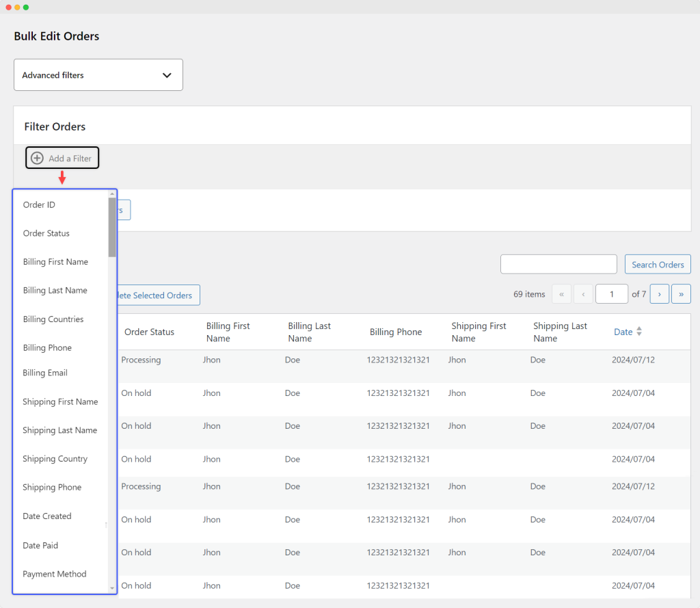This screenshot has width=700, height=608.
Task: Jump to last page of orders
Action: (681, 294)
